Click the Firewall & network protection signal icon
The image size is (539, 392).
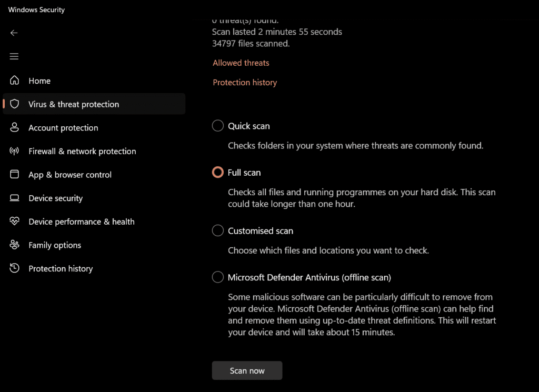[14, 151]
